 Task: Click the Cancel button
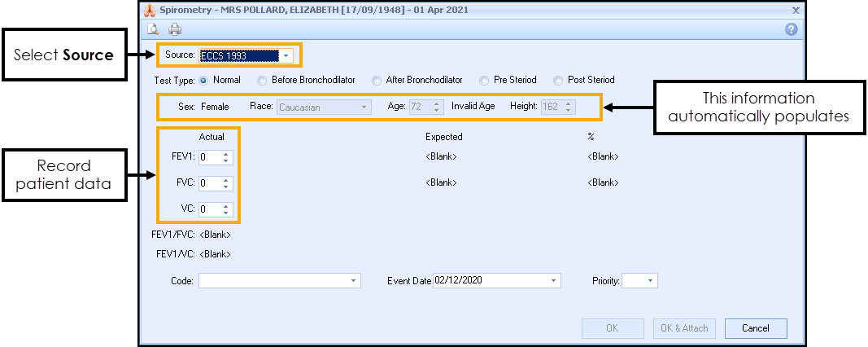click(756, 328)
